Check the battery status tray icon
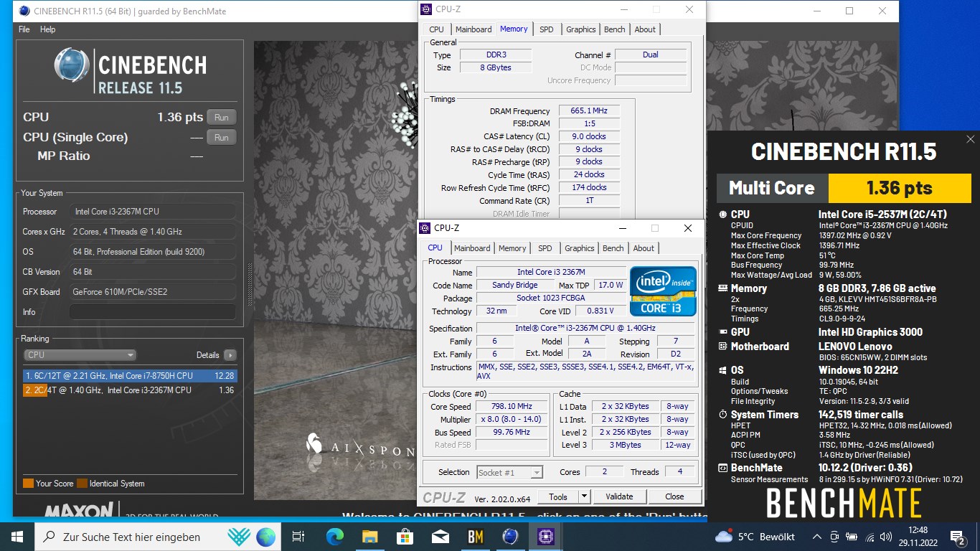The width and height of the screenshot is (980, 551). pos(852,537)
